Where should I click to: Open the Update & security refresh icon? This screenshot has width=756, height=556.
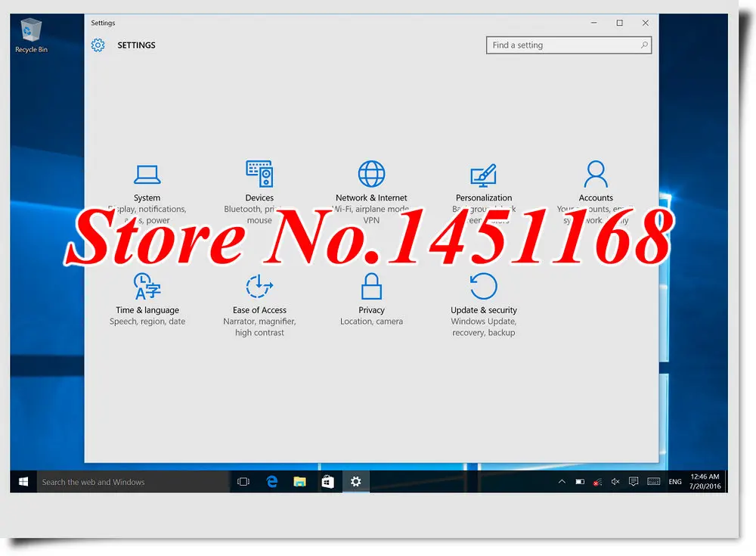pos(483,286)
